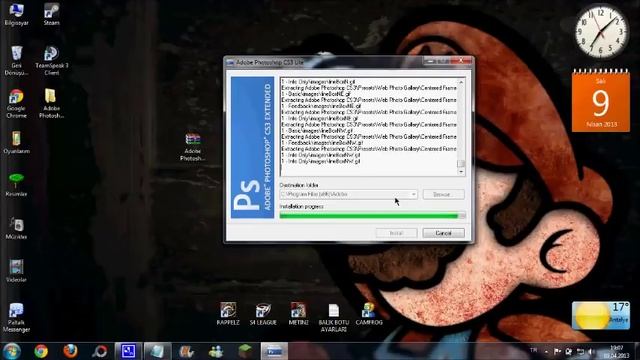Select the TeamSpeak 3 Client shortcut
The height and width of the screenshot is (360, 640).
coord(51,60)
